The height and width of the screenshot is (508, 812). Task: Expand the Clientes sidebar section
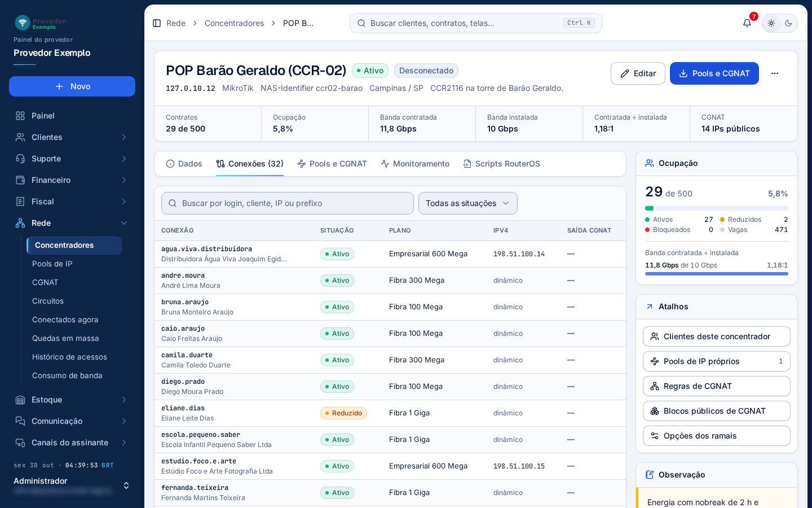click(x=72, y=137)
